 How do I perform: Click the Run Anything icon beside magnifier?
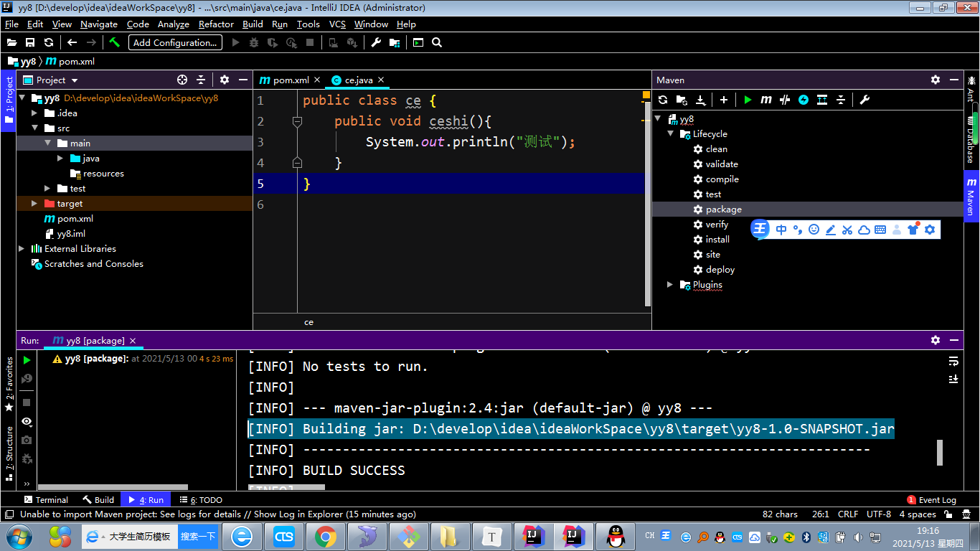[x=418, y=42]
